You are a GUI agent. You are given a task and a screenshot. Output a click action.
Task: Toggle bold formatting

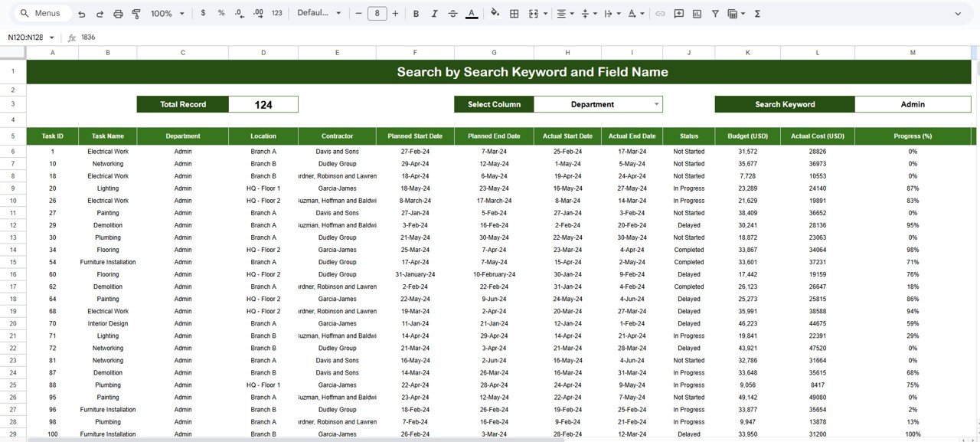tap(416, 13)
